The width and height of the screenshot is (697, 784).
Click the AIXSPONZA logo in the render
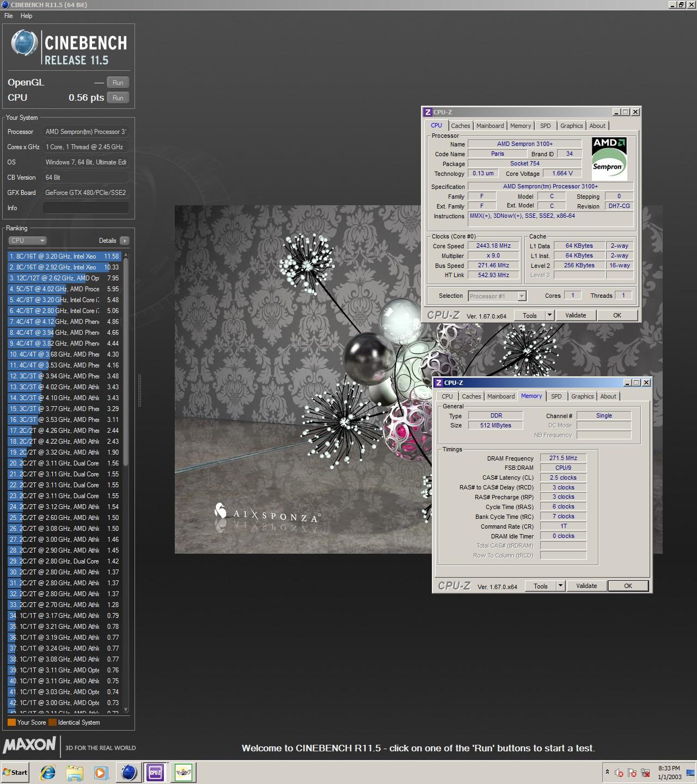click(x=267, y=513)
